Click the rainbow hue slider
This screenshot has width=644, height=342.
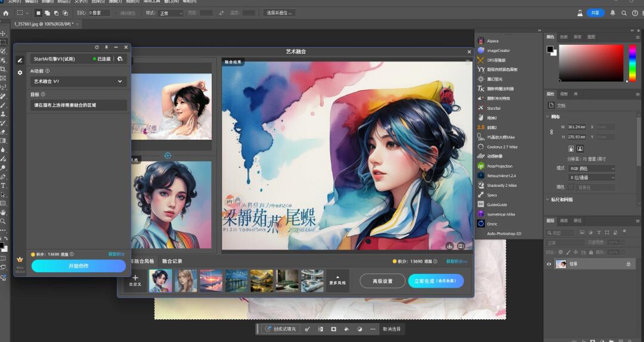click(633, 63)
